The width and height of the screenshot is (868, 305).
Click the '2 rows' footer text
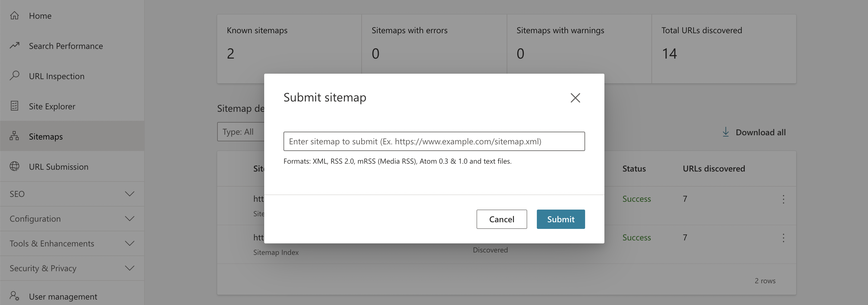(765, 281)
